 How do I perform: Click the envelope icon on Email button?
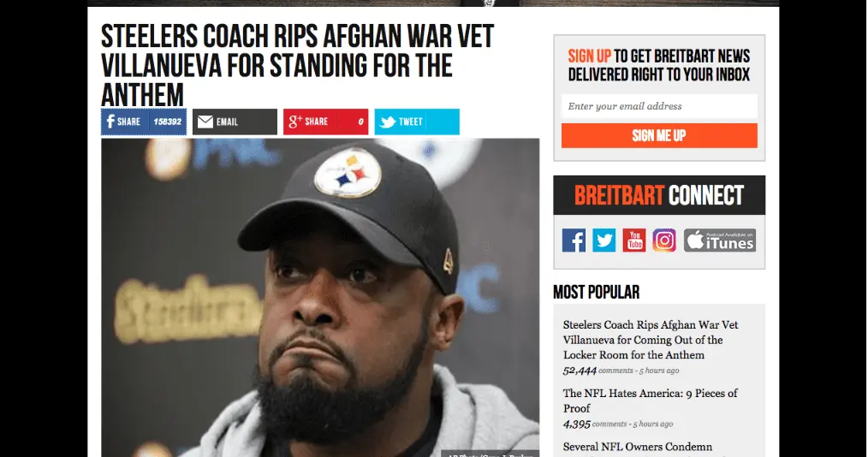coord(205,122)
